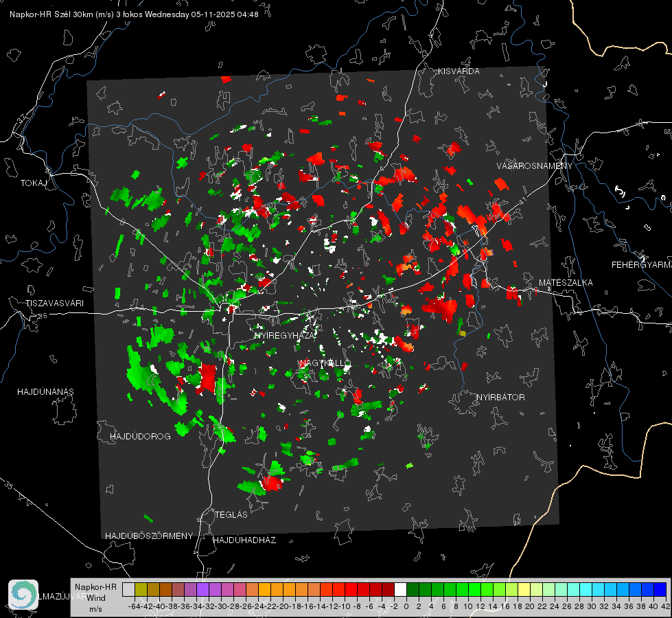The width and height of the screenshot is (672, 618).
Task: Pick the yellow swatch between 18 and 20
Action: [x=524, y=589]
